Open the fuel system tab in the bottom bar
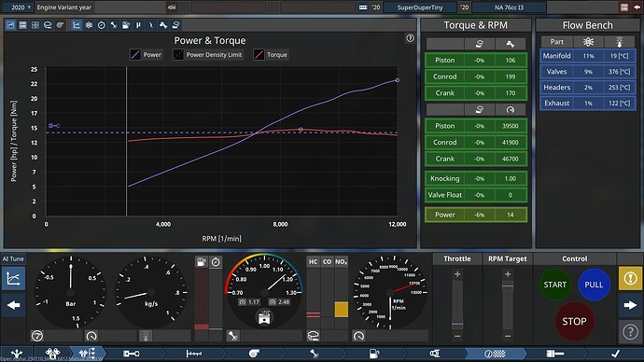This screenshot has height=362, width=644. [x=374, y=354]
